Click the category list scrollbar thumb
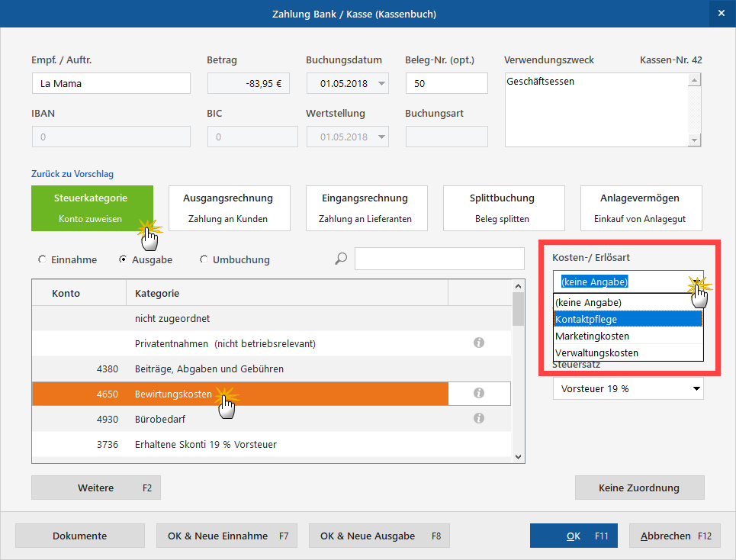736x560 pixels. [518, 309]
